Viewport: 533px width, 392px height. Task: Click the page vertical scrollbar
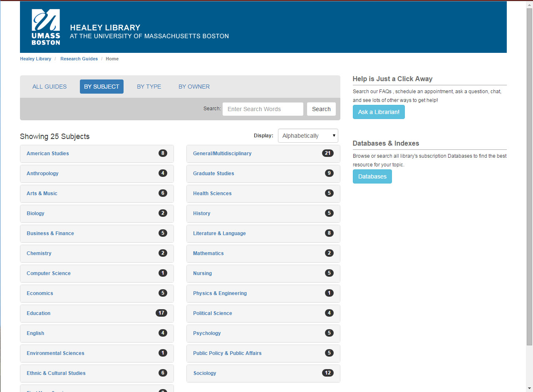[529, 176]
